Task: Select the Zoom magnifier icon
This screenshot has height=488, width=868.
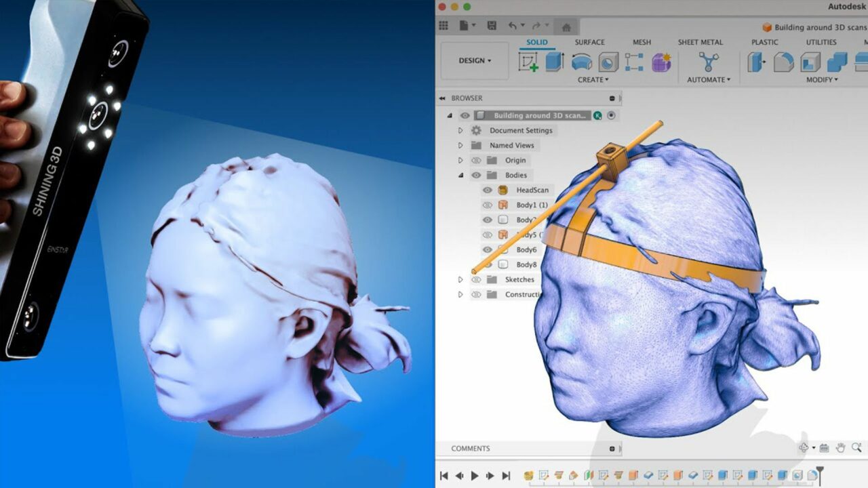Action: 856,448
